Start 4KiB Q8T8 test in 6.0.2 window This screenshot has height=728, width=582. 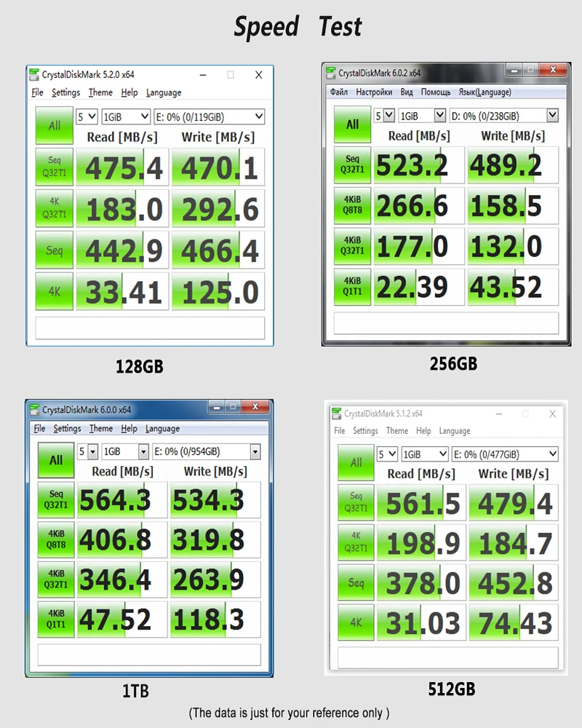pyautogui.click(x=352, y=205)
